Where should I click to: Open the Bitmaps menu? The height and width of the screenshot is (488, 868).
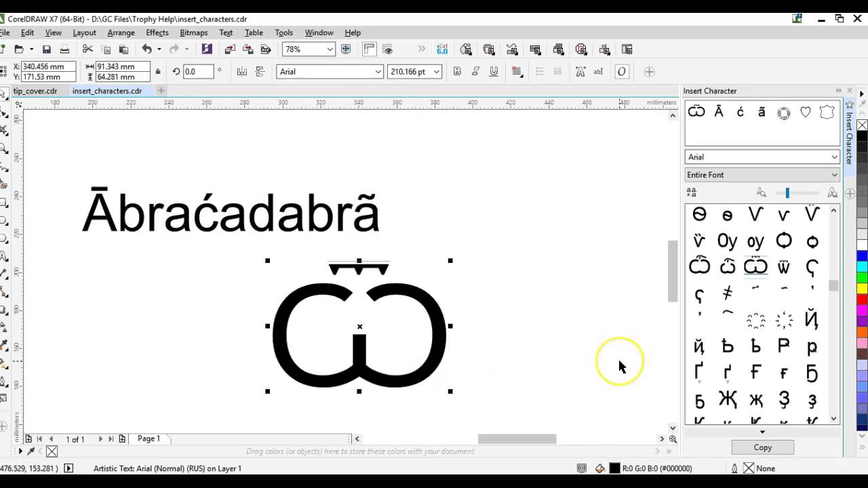point(193,33)
